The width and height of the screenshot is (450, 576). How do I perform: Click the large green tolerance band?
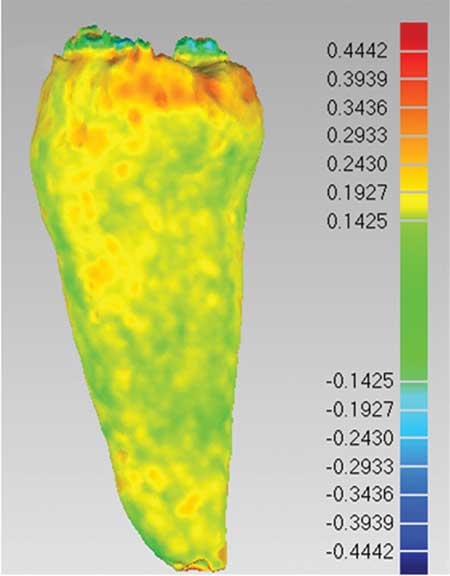coord(414,301)
